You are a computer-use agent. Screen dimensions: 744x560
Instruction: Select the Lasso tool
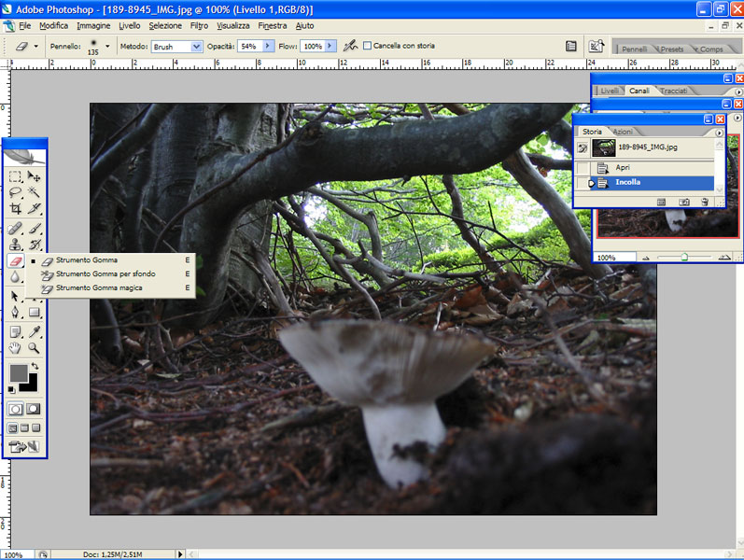click(15, 192)
